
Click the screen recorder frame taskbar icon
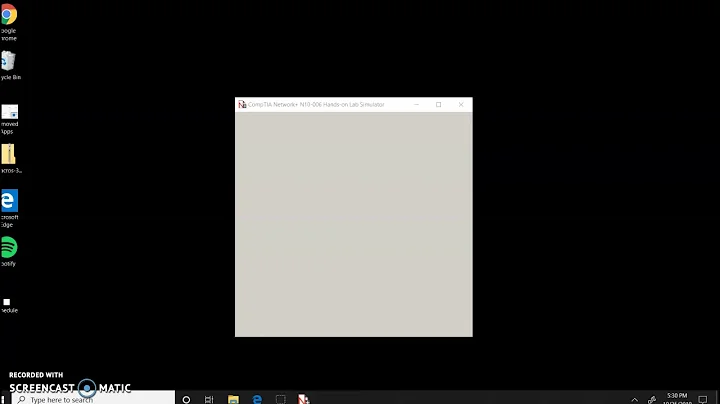point(281,399)
